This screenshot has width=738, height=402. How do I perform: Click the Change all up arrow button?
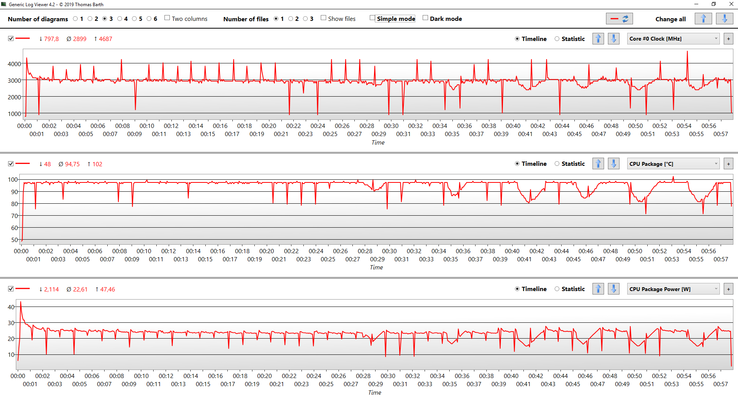click(x=701, y=18)
